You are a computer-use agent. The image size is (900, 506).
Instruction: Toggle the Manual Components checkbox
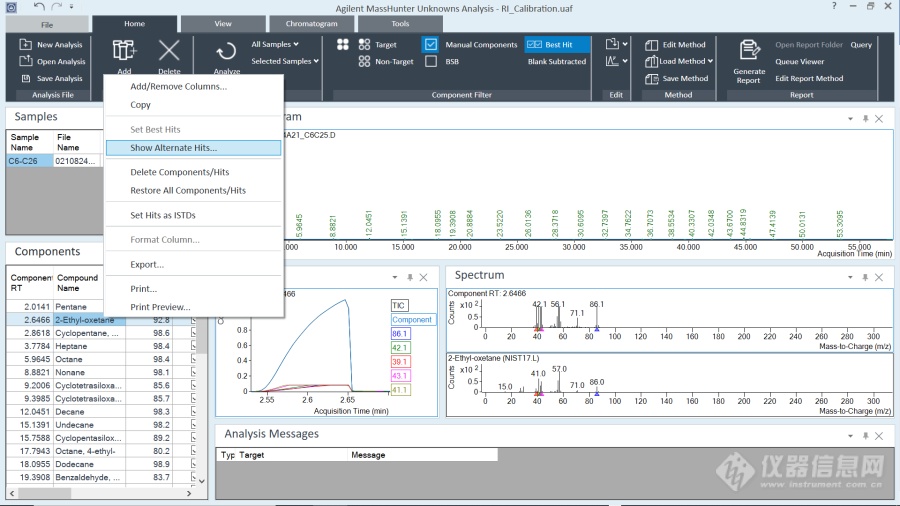point(431,44)
